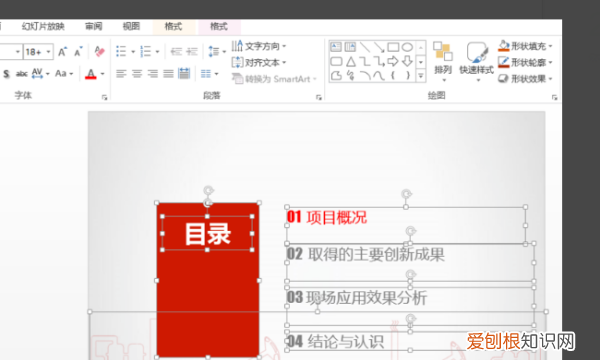600x360 pixels.
Task: Switch to 幻灯片放映 slide show tab
Action: pos(43,26)
